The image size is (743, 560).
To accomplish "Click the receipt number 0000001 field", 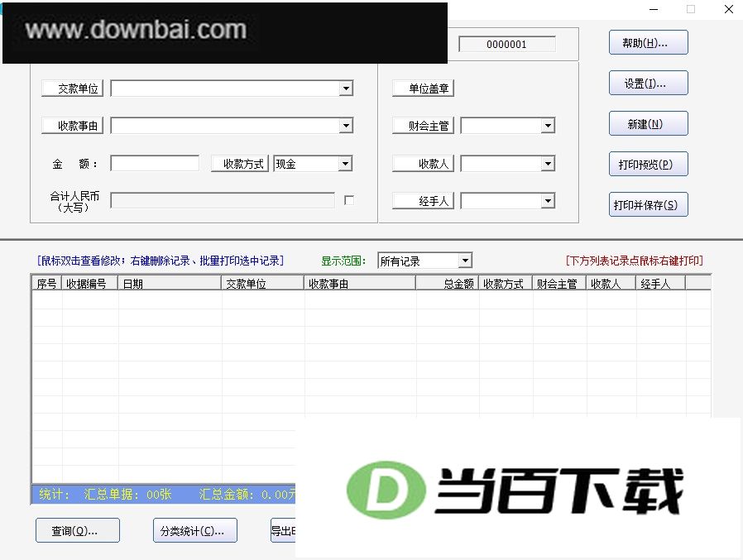I will pos(507,44).
